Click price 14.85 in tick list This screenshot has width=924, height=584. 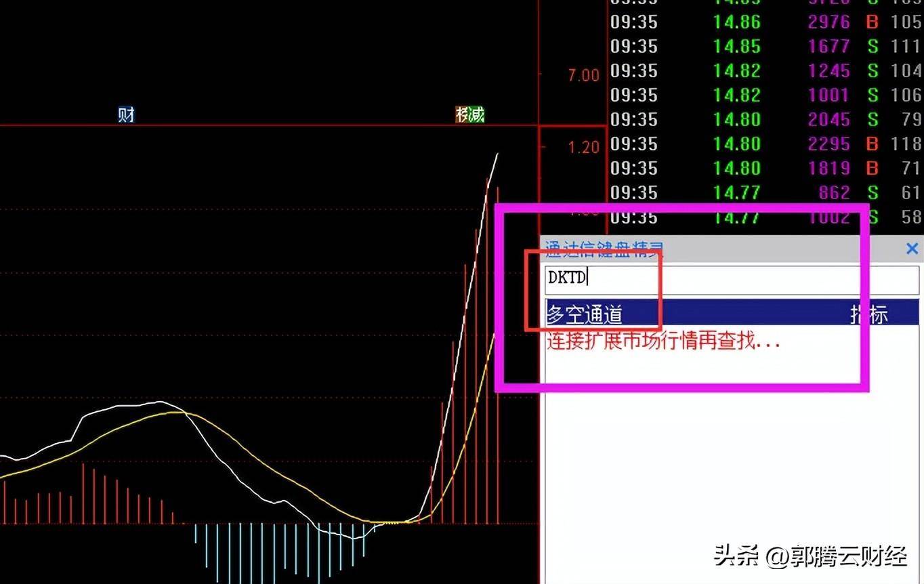[737, 47]
